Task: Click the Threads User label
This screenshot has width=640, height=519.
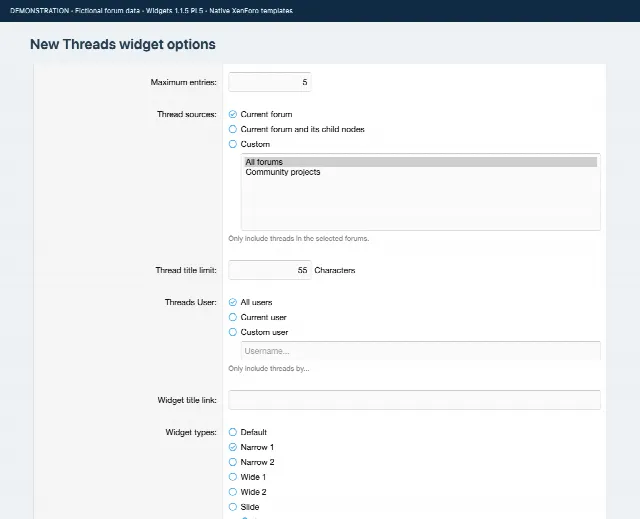Action: (x=191, y=302)
